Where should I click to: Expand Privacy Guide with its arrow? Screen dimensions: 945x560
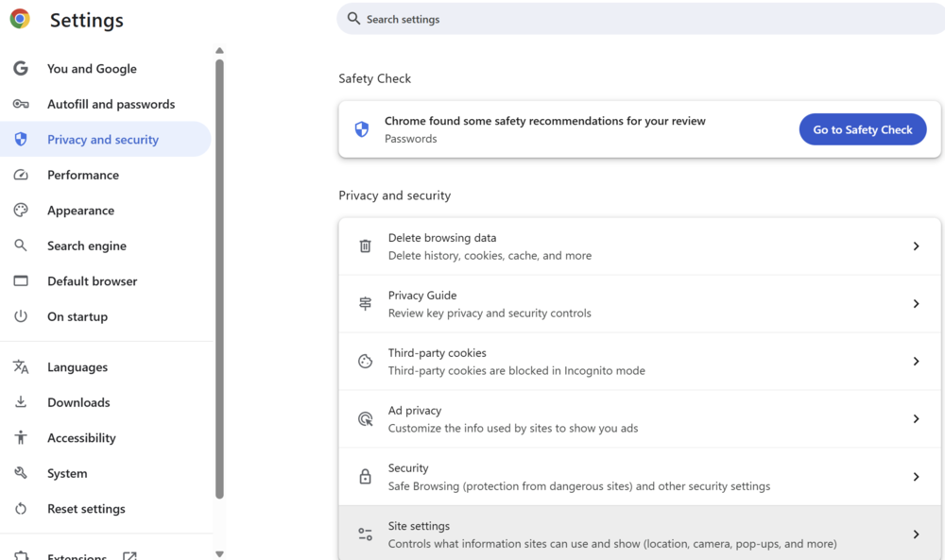(916, 303)
